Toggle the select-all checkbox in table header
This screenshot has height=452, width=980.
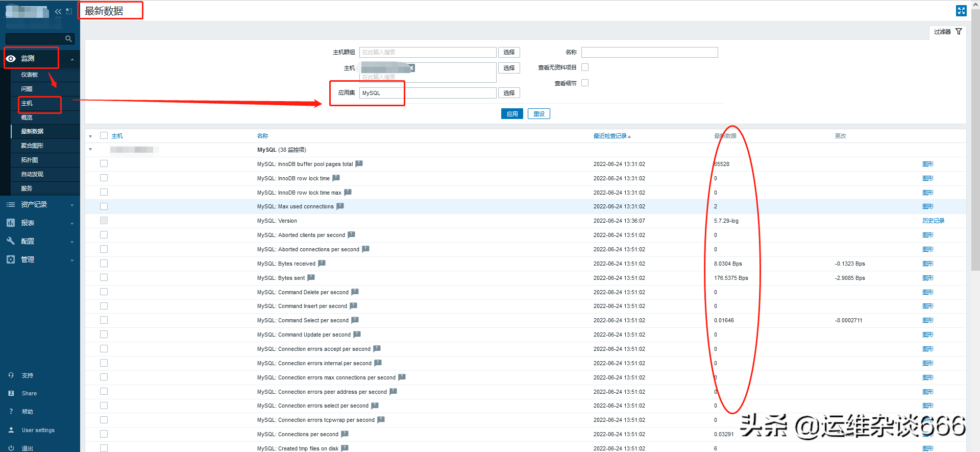(x=104, y=135)
